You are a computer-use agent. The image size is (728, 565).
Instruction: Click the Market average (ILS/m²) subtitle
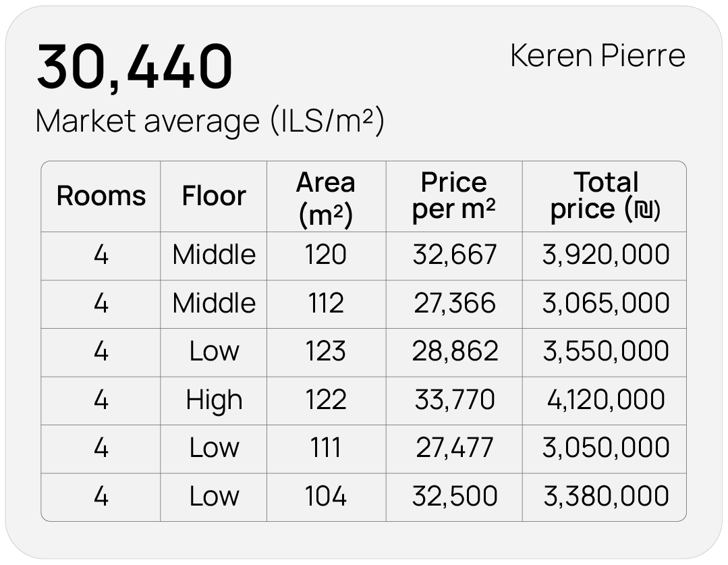pos(210,122)
